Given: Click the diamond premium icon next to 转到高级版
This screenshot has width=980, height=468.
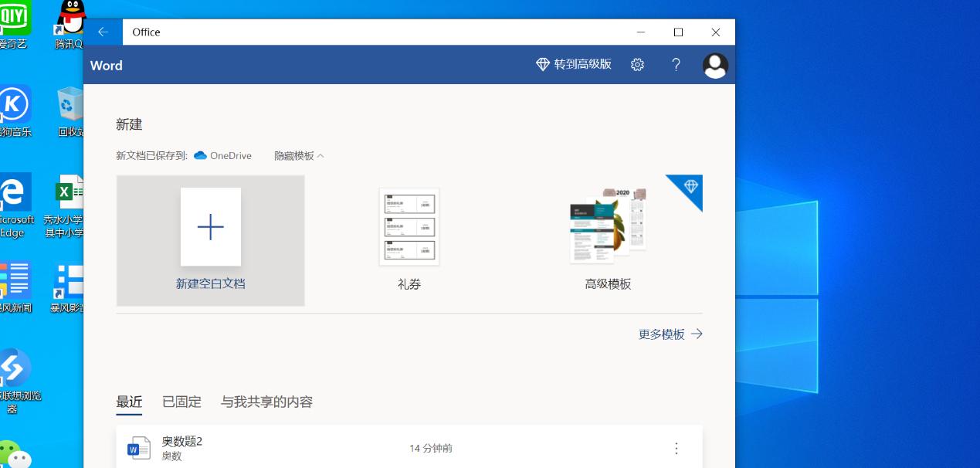Looking at the screenshot, I should coord(541,64).
